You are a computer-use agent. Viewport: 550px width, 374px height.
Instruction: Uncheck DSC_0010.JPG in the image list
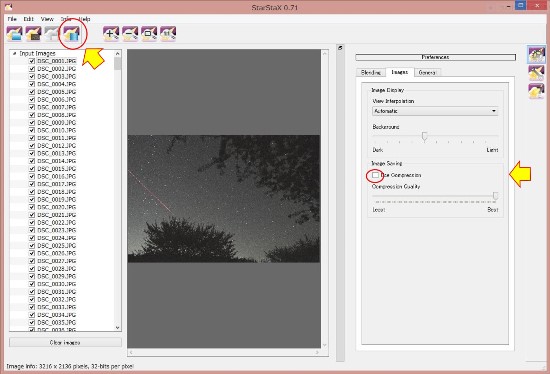(x=32, y=130)
